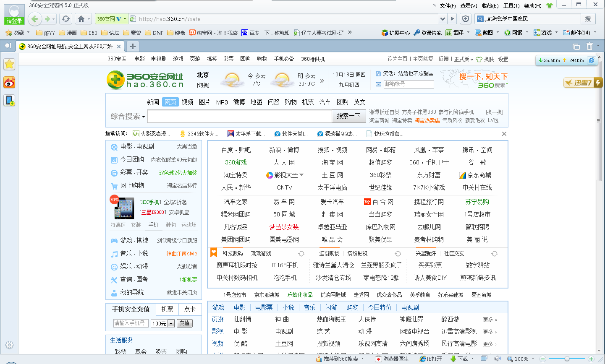Open the skin-change shirt icon in menu bar
Image resolution: width=605 pixels, height=364 pixels.
point(550,5)
